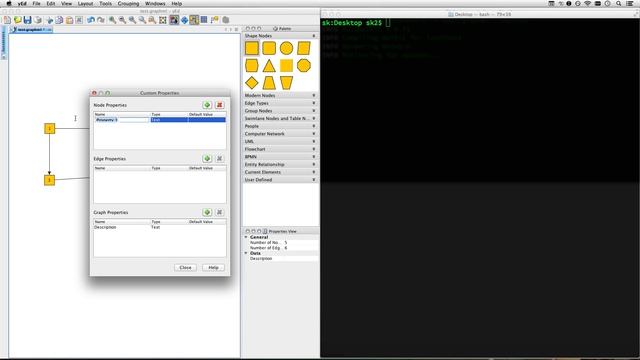Select the inverted trapezoid shape in Palette
Image resolution: width=640 pixels, height=360 pixels.
(x=286, y=83)
